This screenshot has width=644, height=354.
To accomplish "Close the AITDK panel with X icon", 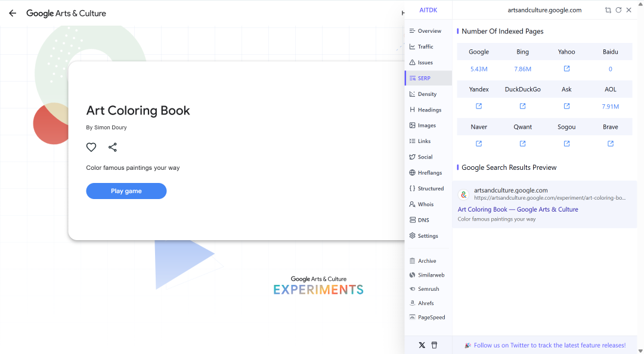I will pyautogui.click(x=629, y=10).
